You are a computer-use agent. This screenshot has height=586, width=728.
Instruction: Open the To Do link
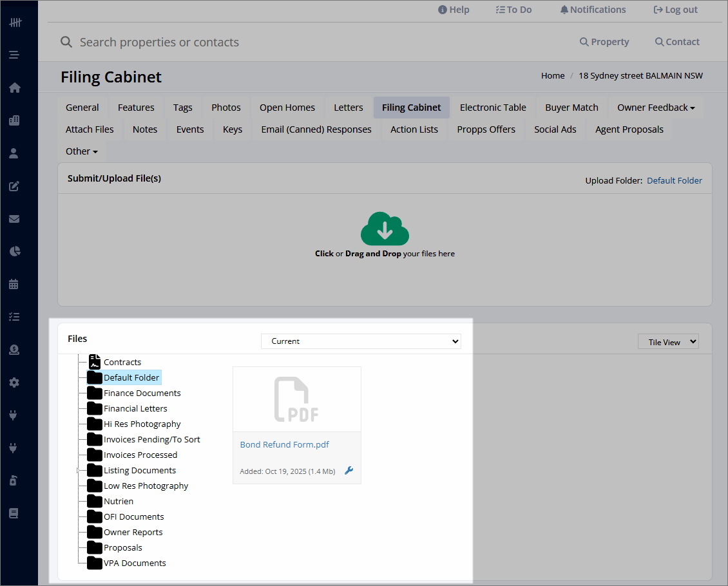point(513,10)
